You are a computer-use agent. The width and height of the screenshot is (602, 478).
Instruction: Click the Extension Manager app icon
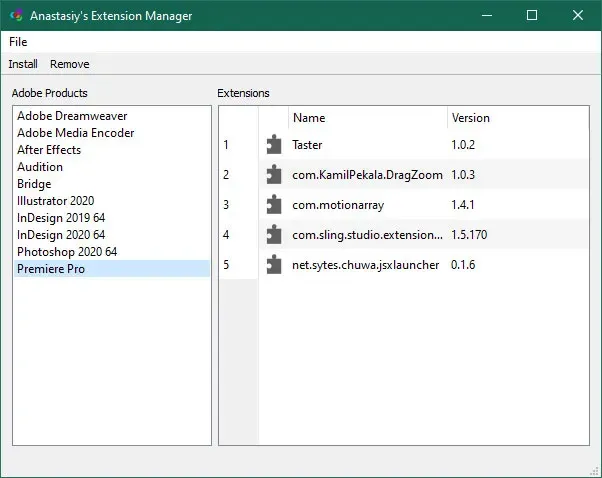coord(17,15)
